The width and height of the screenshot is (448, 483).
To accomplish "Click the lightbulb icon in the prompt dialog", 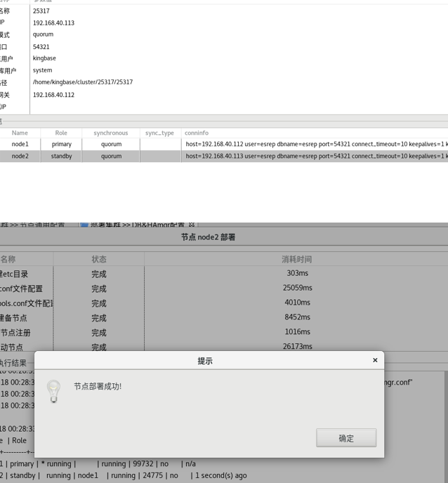I will click(53, 390).
